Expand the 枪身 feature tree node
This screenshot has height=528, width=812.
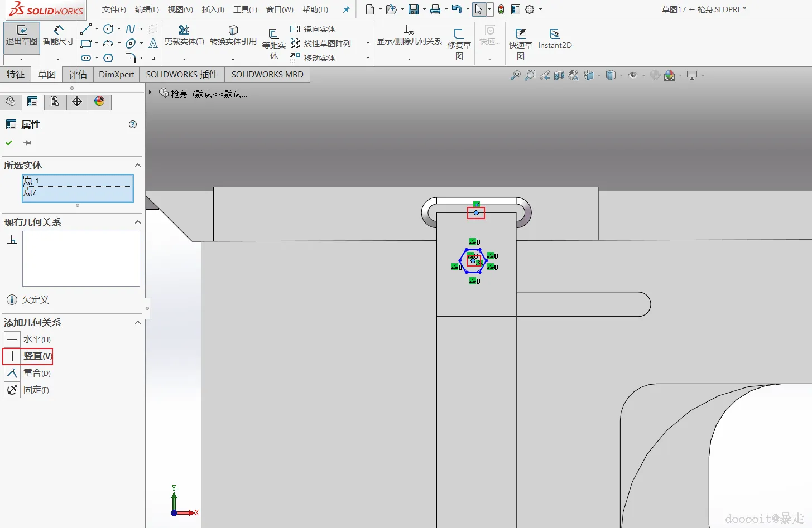point(150,93)
